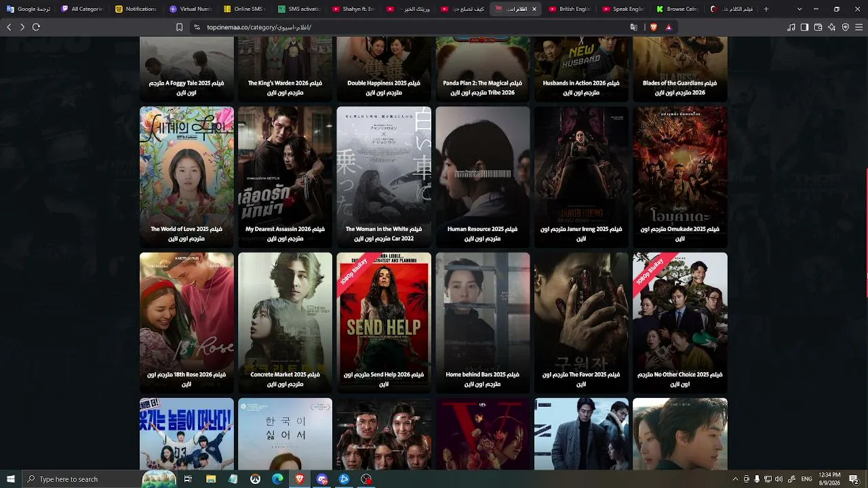
Task: Open Omukade 2025 movie poster
Action: [x=679, y=176]
